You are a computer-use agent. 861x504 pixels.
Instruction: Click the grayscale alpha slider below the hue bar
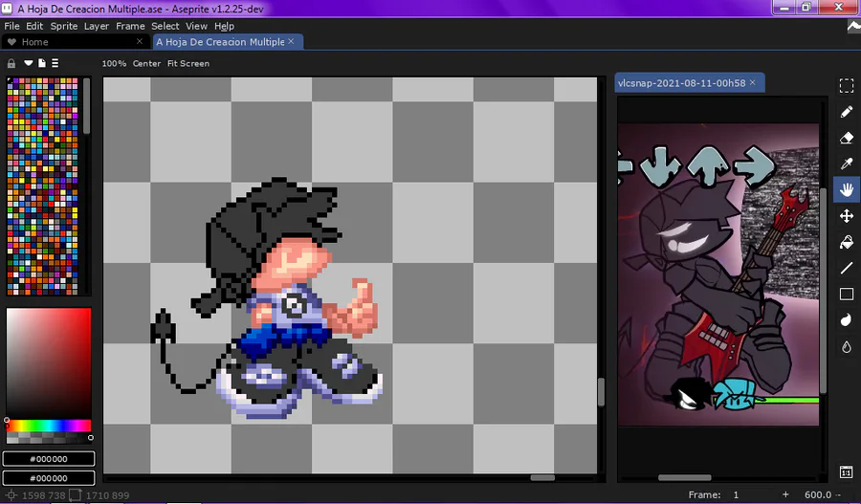pyautogui.click(x=49, y=438)
